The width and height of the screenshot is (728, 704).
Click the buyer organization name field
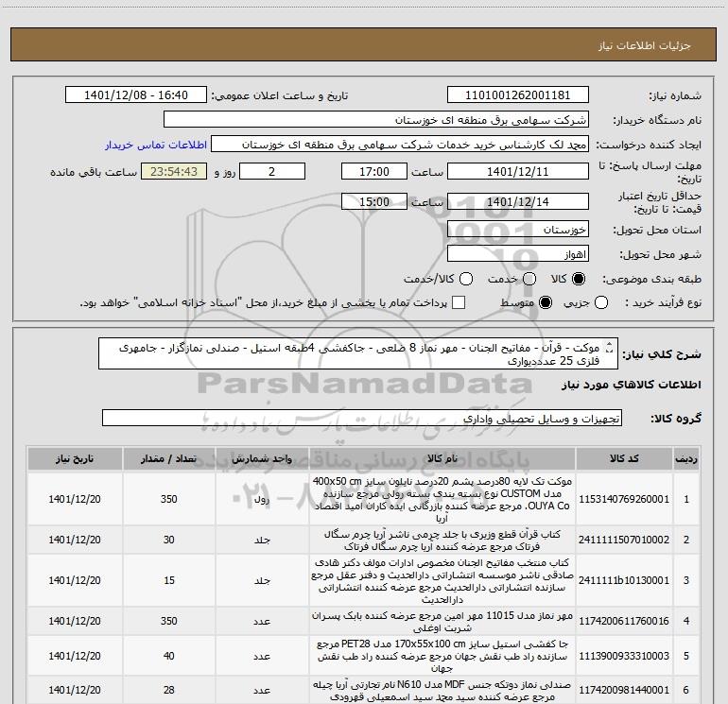tap(375, 121)
